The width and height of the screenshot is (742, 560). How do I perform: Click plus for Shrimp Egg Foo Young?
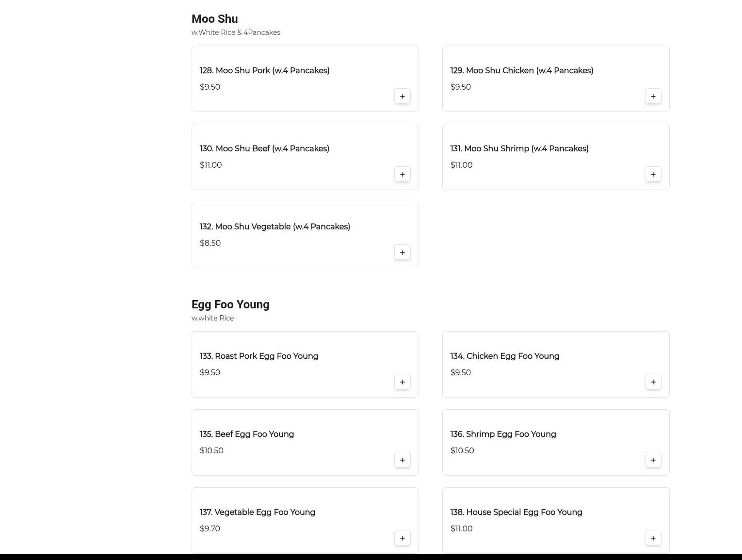653,460
